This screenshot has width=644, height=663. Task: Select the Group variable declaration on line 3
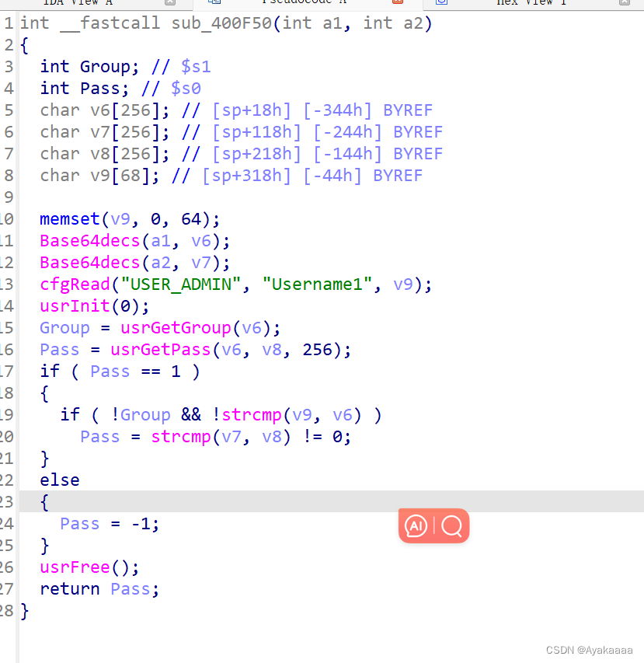tap(105, 67)
